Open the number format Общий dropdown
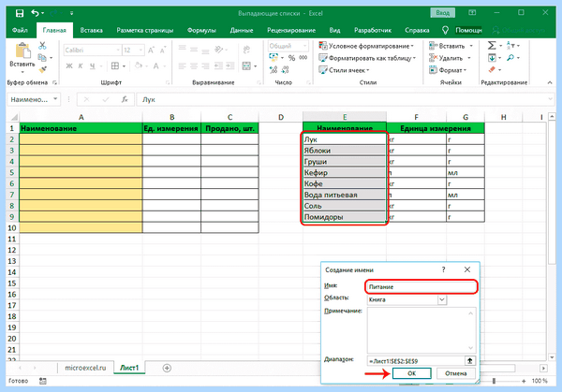Image resolution: width=562 pixels, height=392 pixels. (304, 46)
